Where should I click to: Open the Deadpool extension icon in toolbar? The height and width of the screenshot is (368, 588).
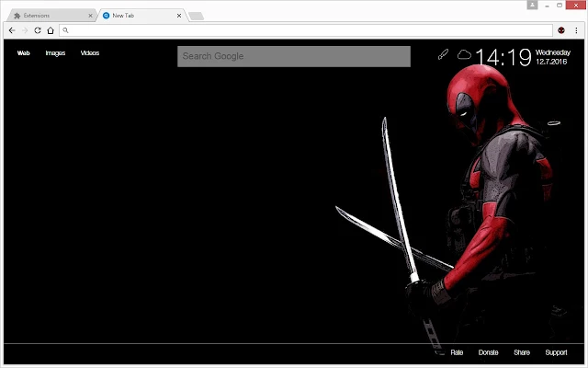(561, 30)
